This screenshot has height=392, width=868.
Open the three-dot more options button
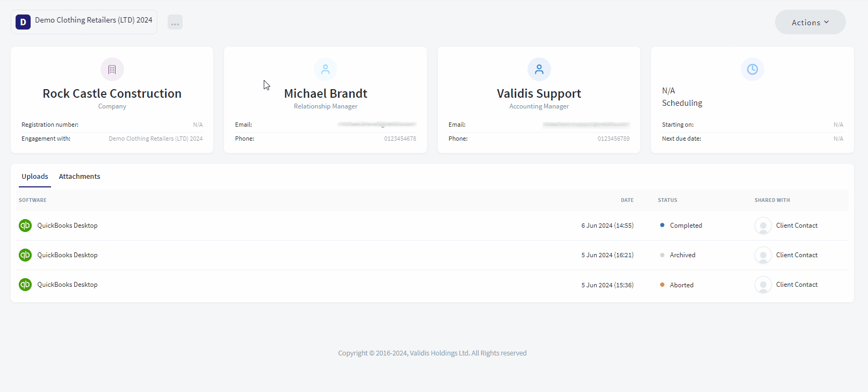(x=175, y=22)
